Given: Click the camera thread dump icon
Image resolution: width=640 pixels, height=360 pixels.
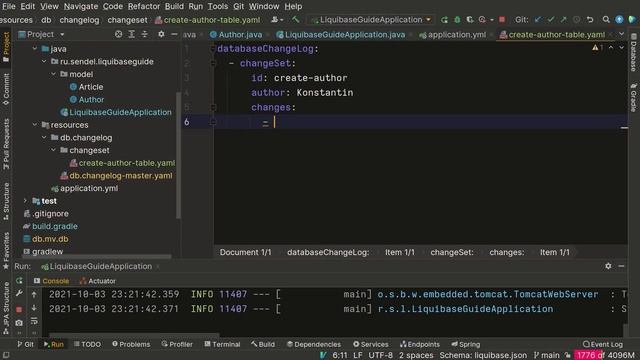Looking at the screenshot, I should click(19, 322).
